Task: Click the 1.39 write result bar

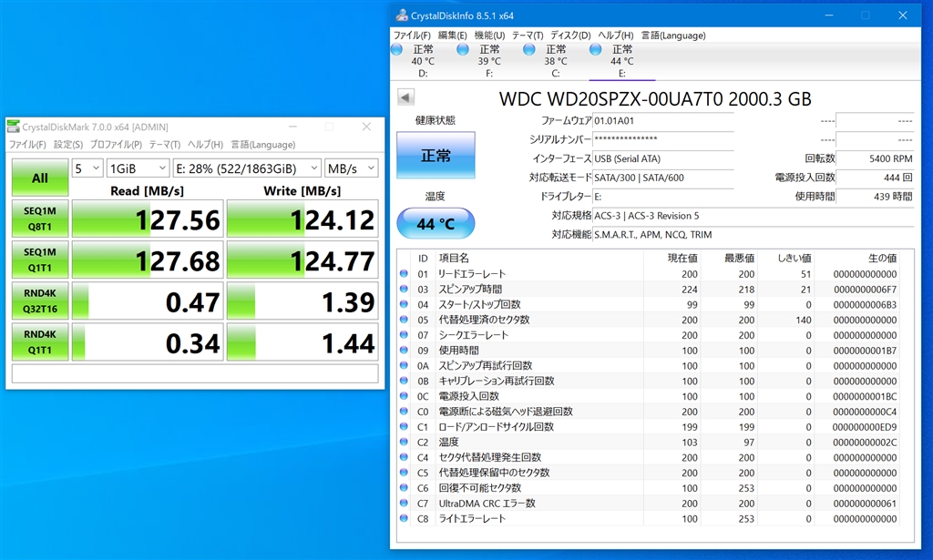Action: pyautogui.click(x=302, y=300)
